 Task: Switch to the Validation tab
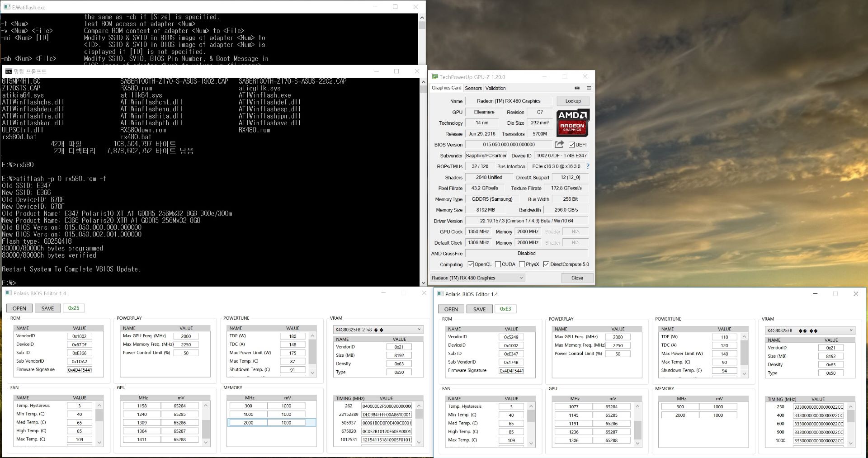(495, 88)
